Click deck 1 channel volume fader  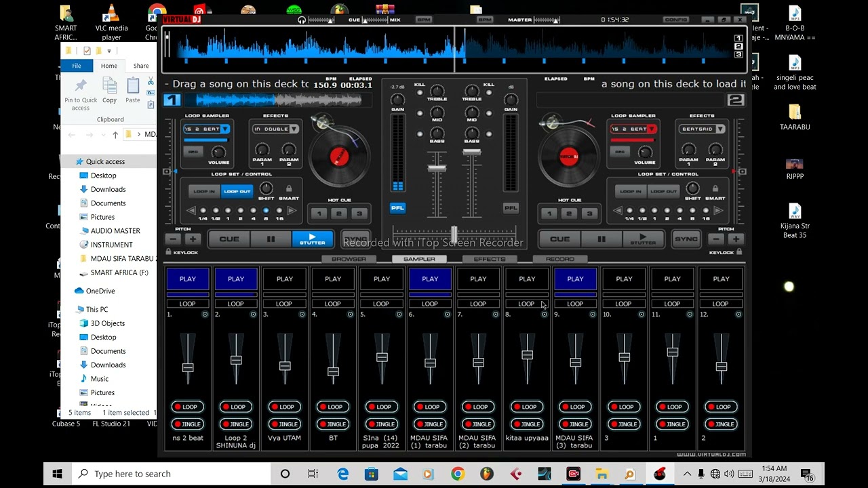click(437, 167)
